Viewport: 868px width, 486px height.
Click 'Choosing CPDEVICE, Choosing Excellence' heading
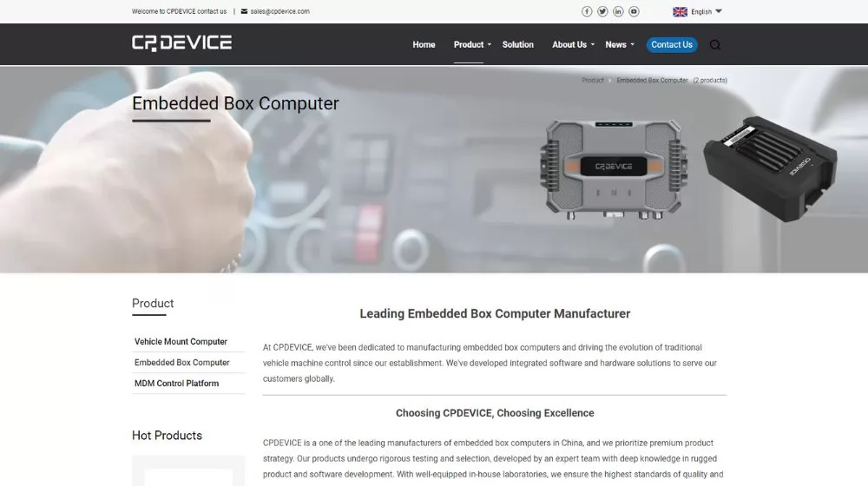[495, 413]
